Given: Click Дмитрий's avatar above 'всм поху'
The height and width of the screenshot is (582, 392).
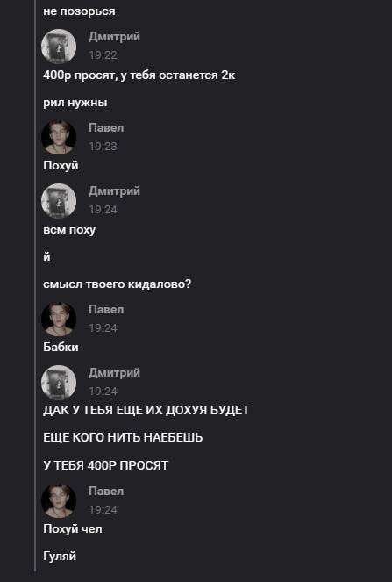Looking at the screenshot, I should click(59, 201).
